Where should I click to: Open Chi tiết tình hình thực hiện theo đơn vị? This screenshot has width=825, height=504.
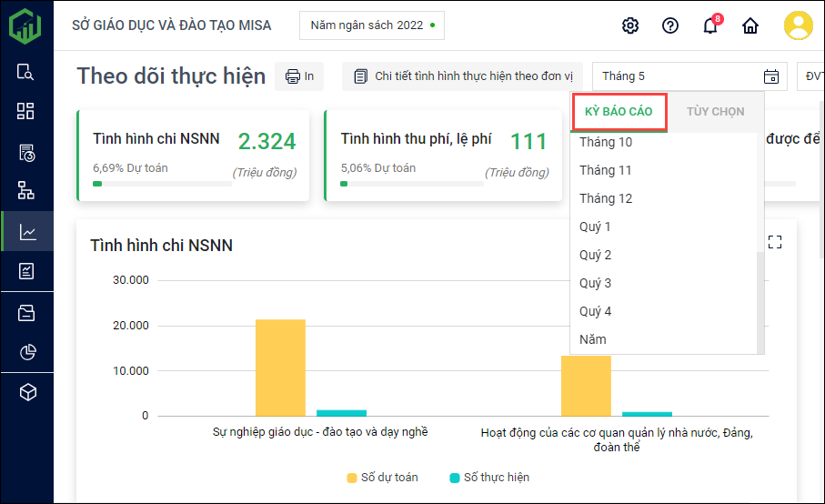[463, 76]
